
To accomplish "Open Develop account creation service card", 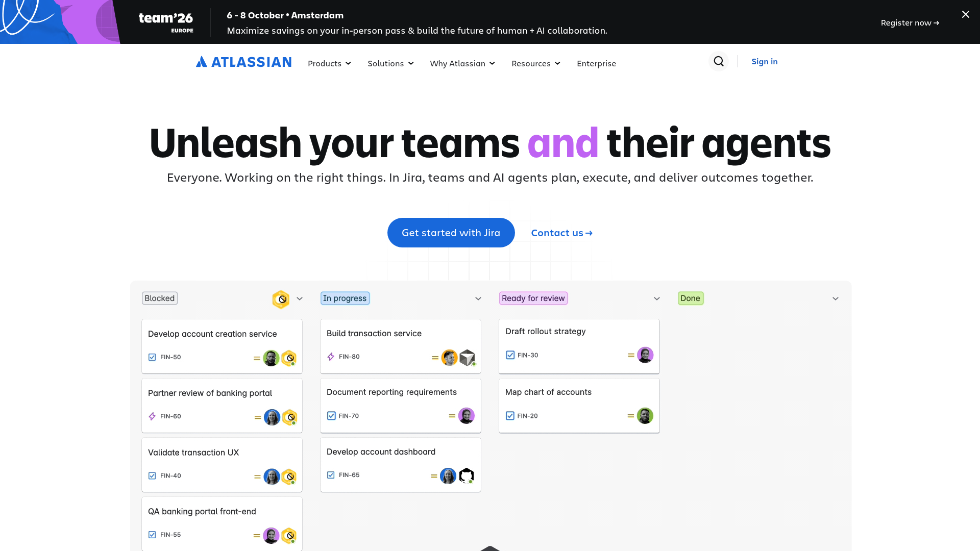I will 222,346.
